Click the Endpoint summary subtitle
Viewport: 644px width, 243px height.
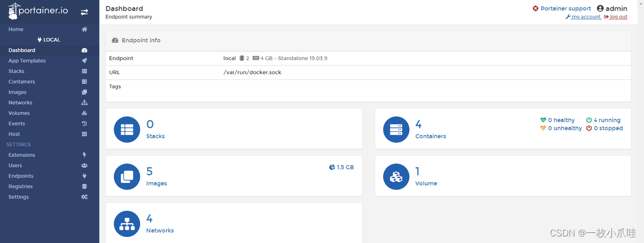[x=129, y=17]
